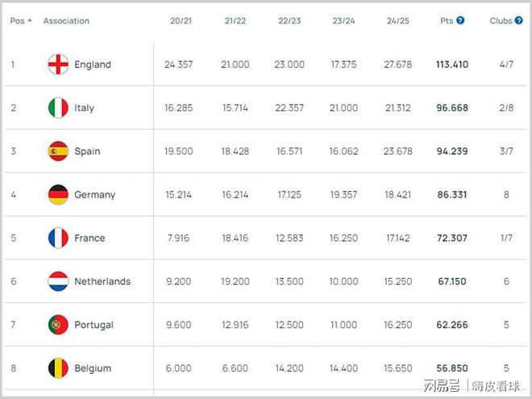This screenshot has height=399, width=532.
Task: Click the Italy flag icon
Action: [58, 108]
